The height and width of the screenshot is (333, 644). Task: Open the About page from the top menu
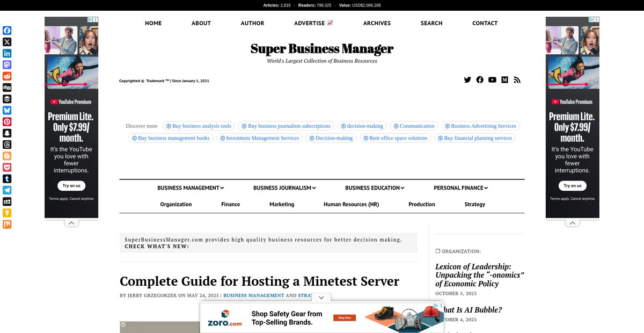(201, 23)
